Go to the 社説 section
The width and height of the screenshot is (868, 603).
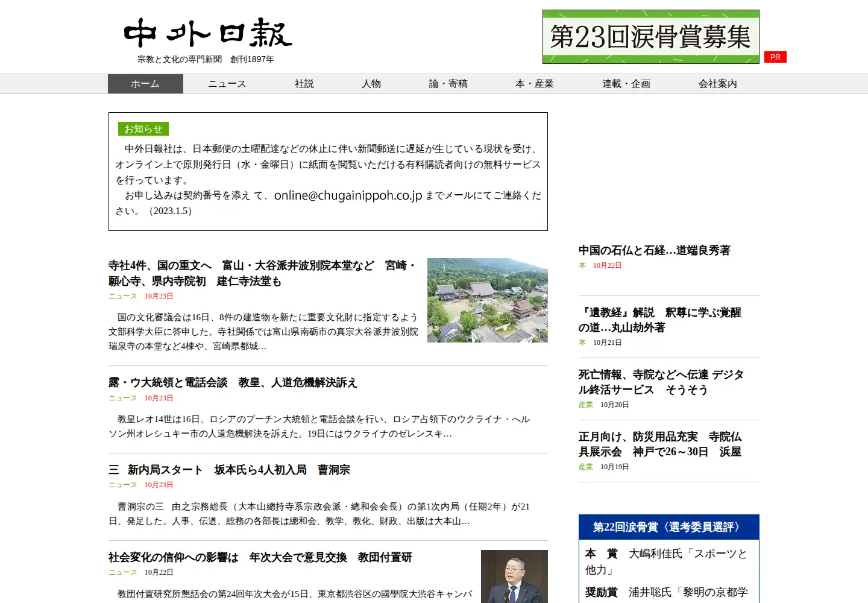pyautogui.click(x=304, y=84)
